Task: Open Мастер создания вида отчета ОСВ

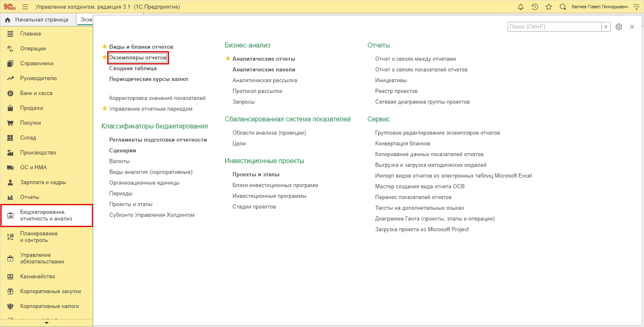Action: (x=420, y=187)
